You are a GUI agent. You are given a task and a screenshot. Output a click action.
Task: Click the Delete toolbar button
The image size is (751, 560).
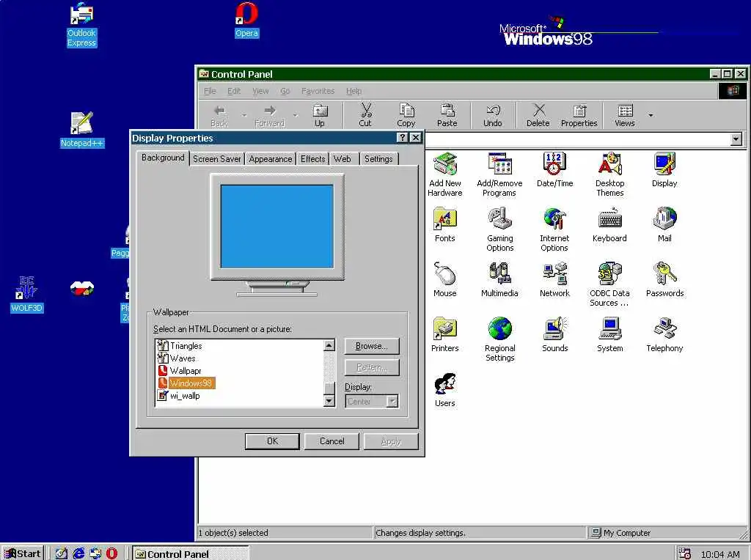(x=538, y=115)
